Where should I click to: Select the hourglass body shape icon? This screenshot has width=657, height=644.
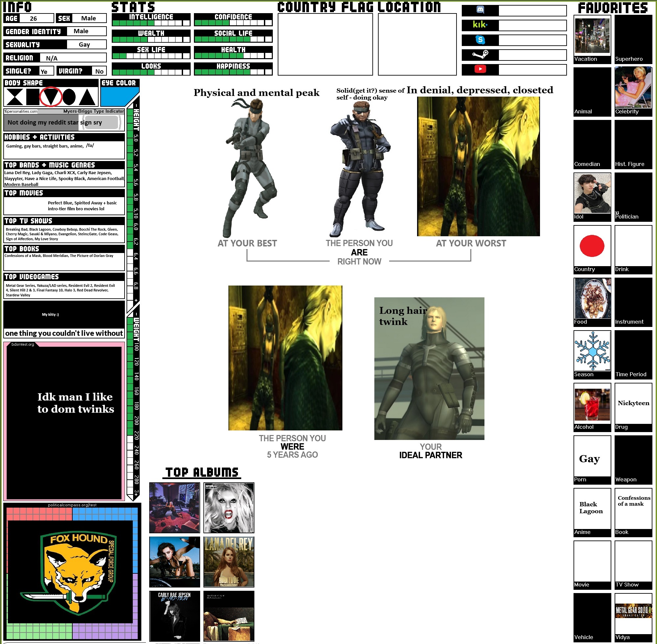coord(14,97)
